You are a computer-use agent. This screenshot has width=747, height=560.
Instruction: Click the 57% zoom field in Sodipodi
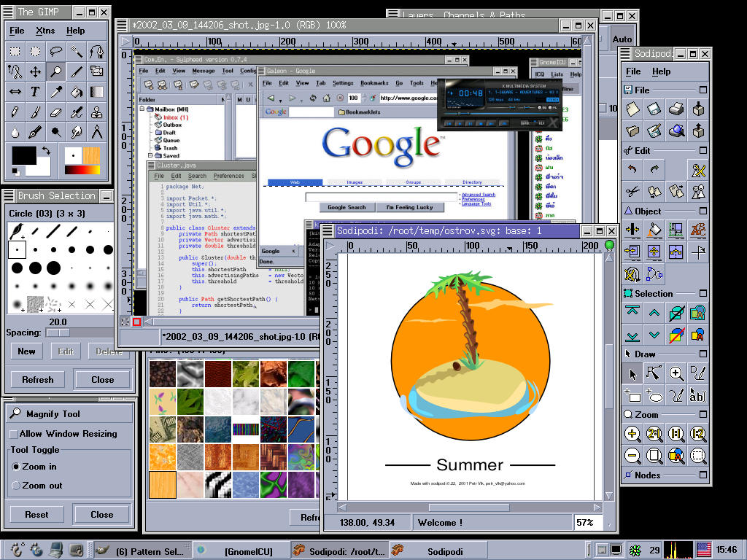click(x=588, y=522)
